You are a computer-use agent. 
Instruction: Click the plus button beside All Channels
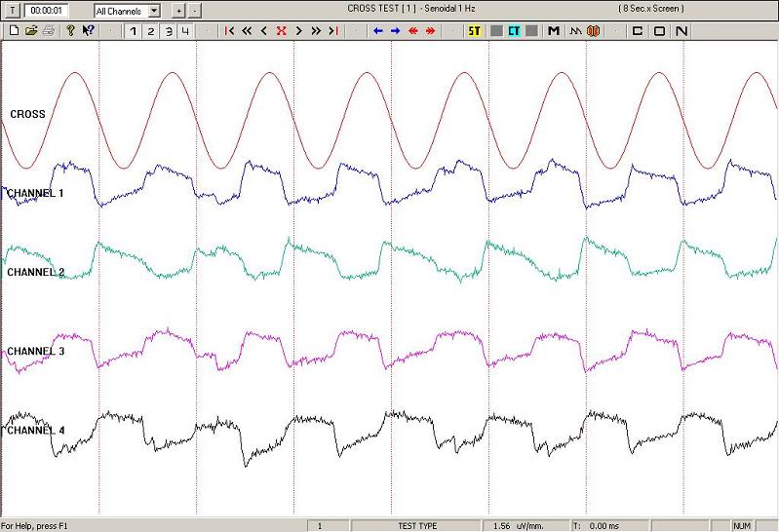tap(178, 11)
